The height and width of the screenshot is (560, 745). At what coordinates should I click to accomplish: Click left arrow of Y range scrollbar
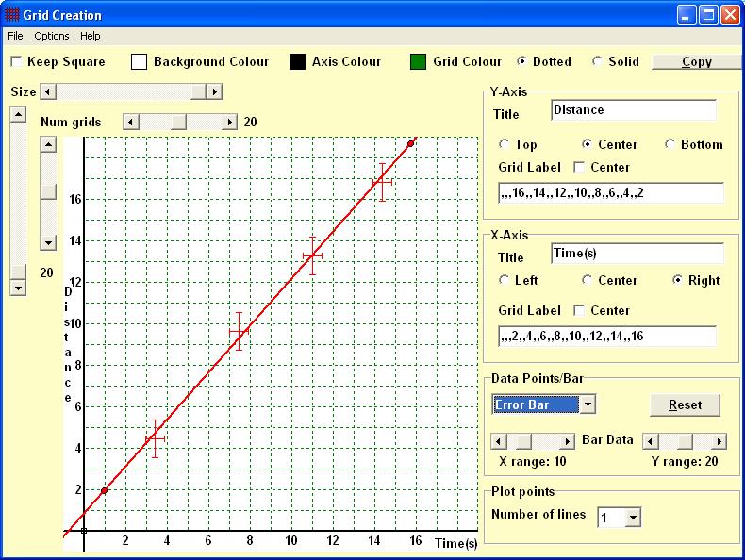click(x=650, y=441)
